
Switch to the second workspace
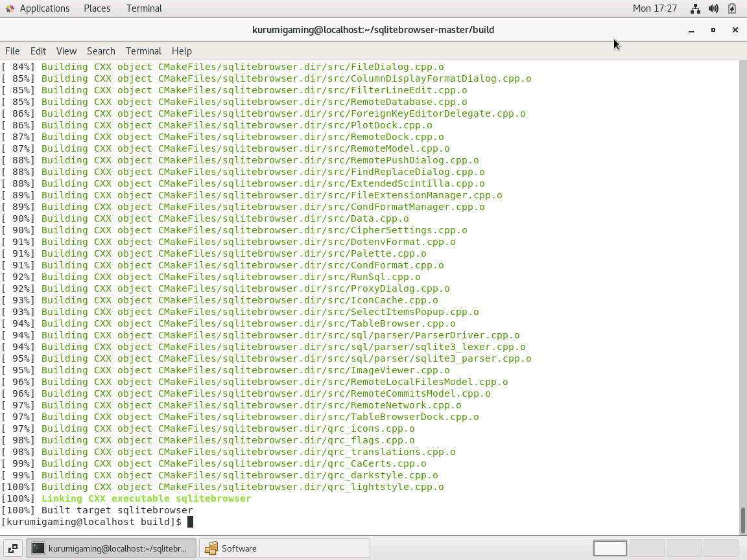pyautogui.click(x=646, y=548)
